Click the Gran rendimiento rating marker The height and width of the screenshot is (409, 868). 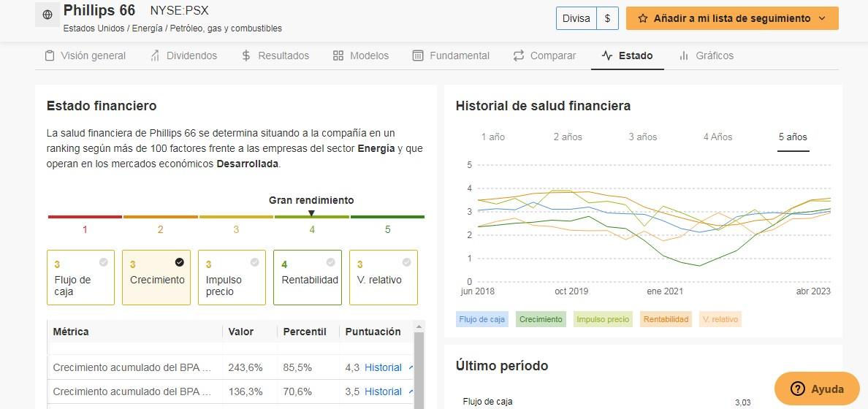point(311,213)
